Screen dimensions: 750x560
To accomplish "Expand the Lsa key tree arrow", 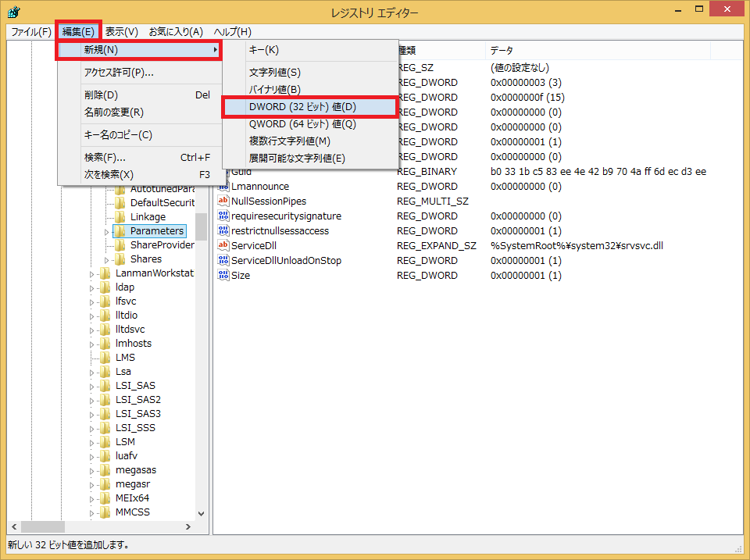I will click(x=93, y=372).
